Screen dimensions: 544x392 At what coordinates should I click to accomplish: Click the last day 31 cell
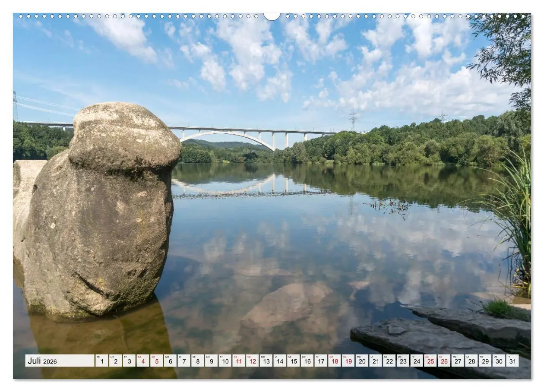coord(512,361)
